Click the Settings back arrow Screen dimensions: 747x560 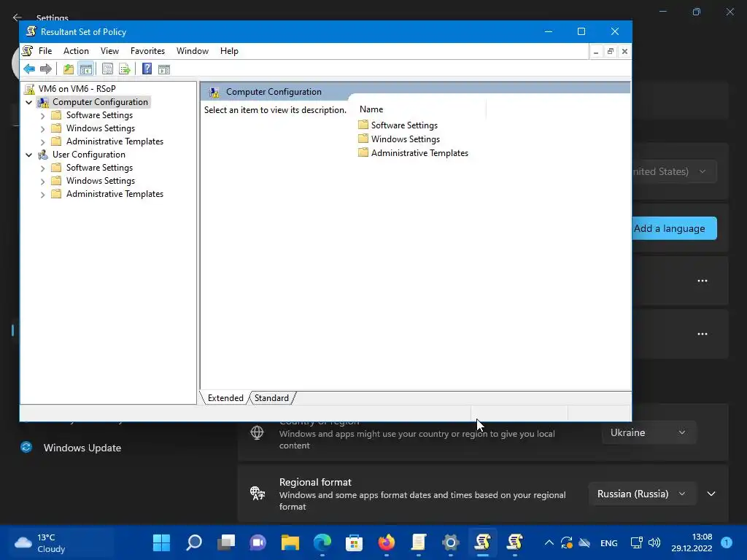(18, 17)
